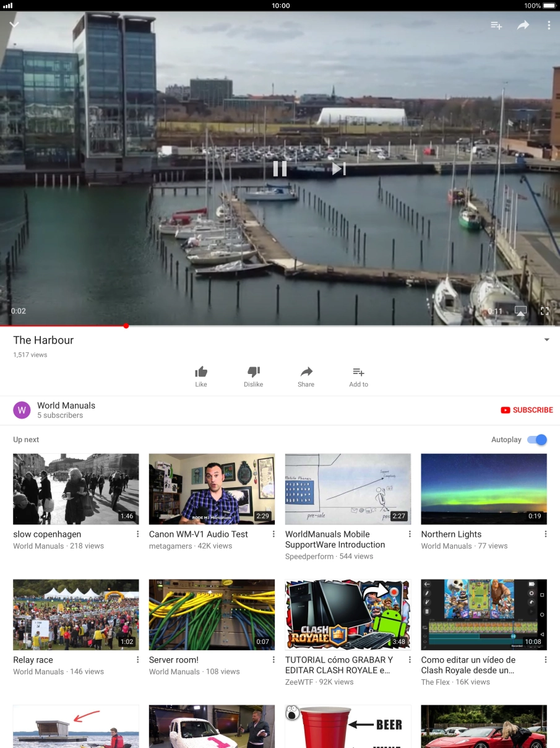Open player's three-dot overflow menu
Viewport: 560px width, 748px height.
549,25
